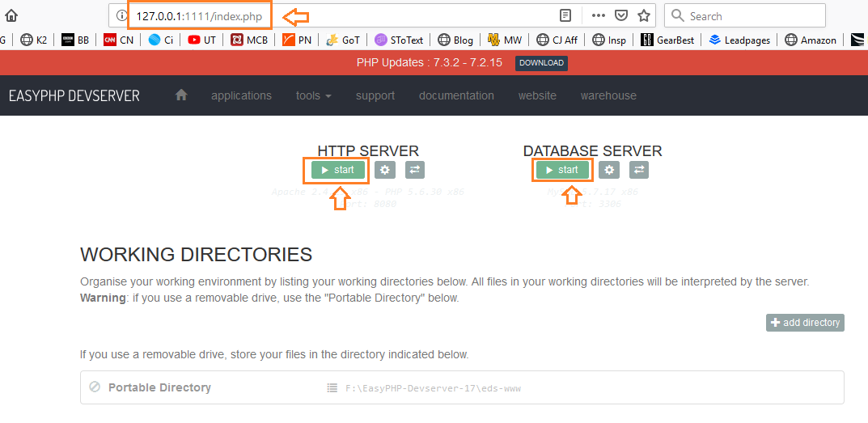Open the SToText bookmark
Screen dimensions: 868x423
click(x=399, y=40)
